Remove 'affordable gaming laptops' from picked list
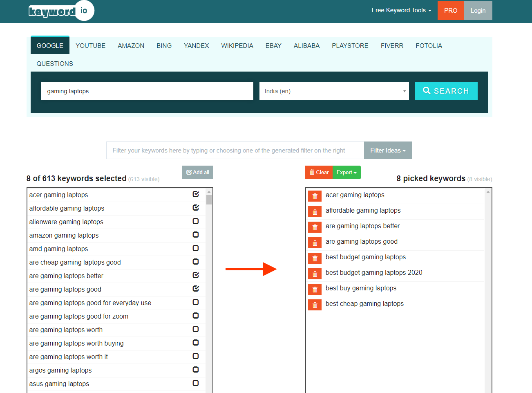This screenshot has width=532, height=393. pyautogui.click(x=315, y=212)
